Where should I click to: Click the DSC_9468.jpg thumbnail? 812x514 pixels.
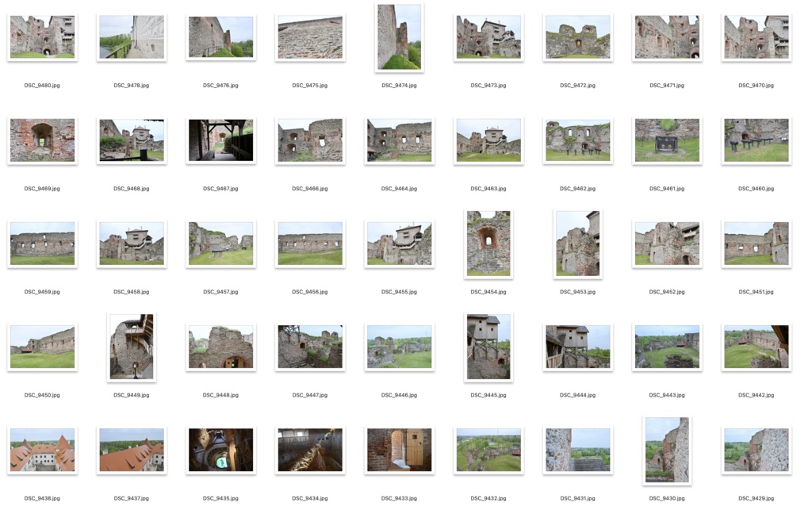click(x=132, y=140)
